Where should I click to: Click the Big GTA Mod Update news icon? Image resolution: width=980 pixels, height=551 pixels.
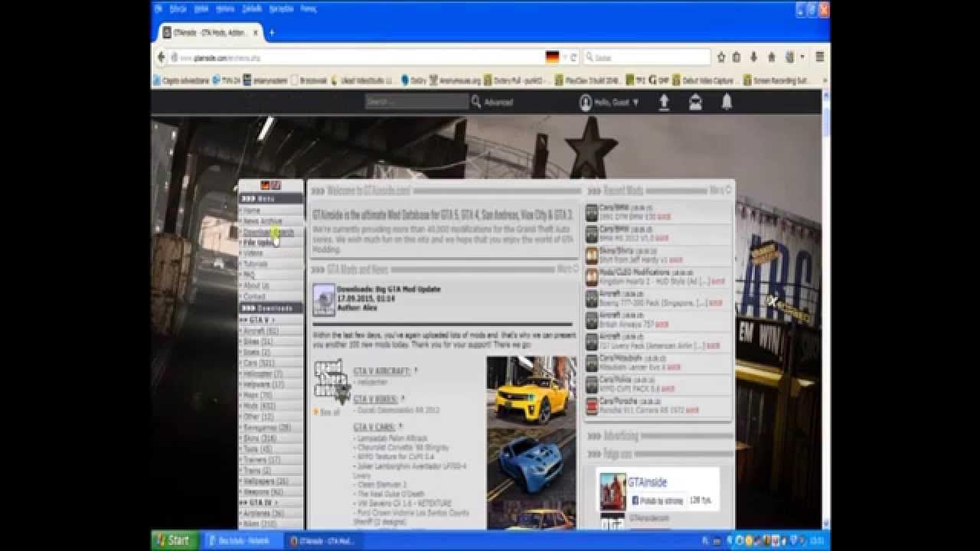click(324, 299)
